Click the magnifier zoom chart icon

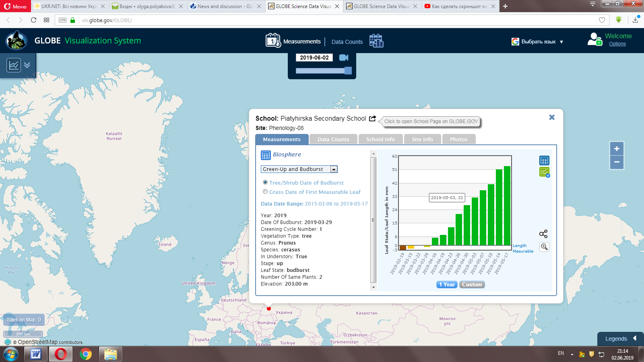click(544, 247)
